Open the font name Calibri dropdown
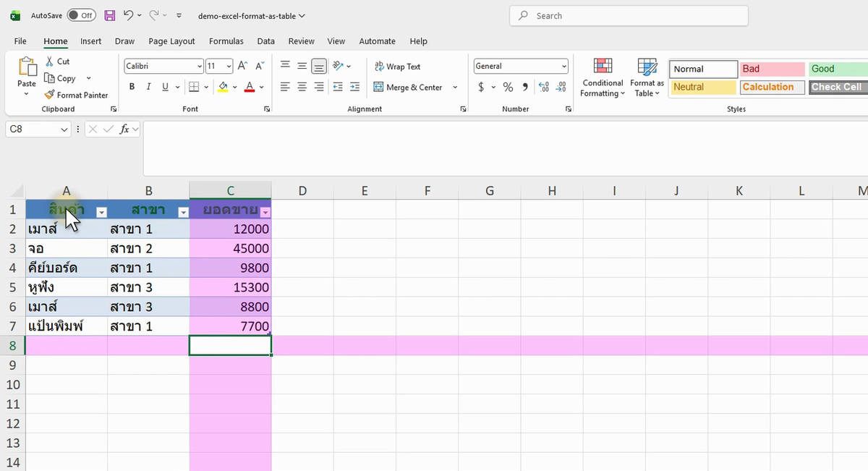 (200, 67)
